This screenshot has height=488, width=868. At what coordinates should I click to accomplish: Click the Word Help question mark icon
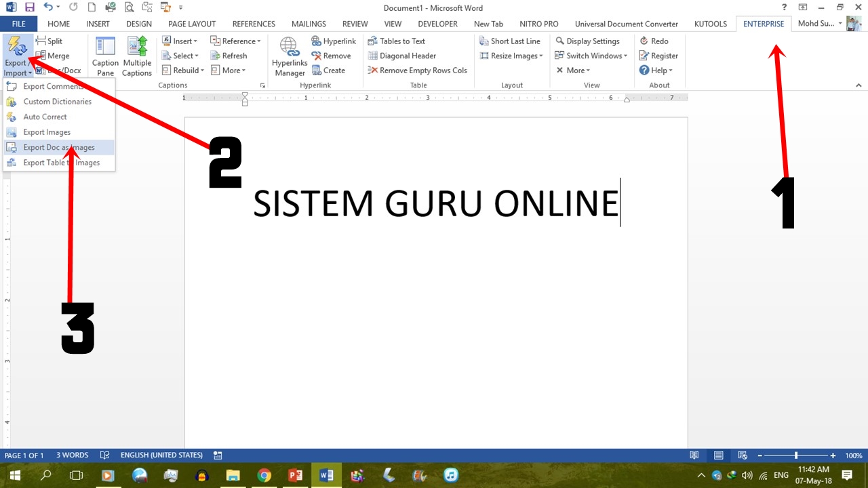coord(785,7)
